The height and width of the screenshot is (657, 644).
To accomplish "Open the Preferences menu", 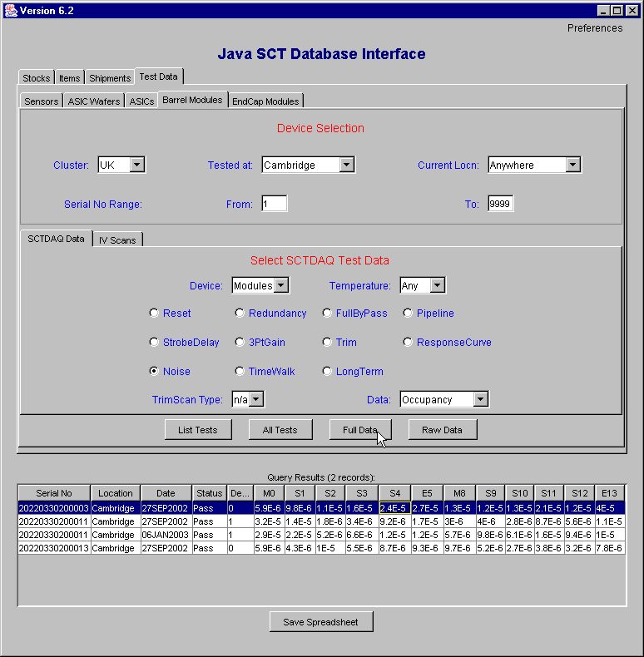I will 595,28.
